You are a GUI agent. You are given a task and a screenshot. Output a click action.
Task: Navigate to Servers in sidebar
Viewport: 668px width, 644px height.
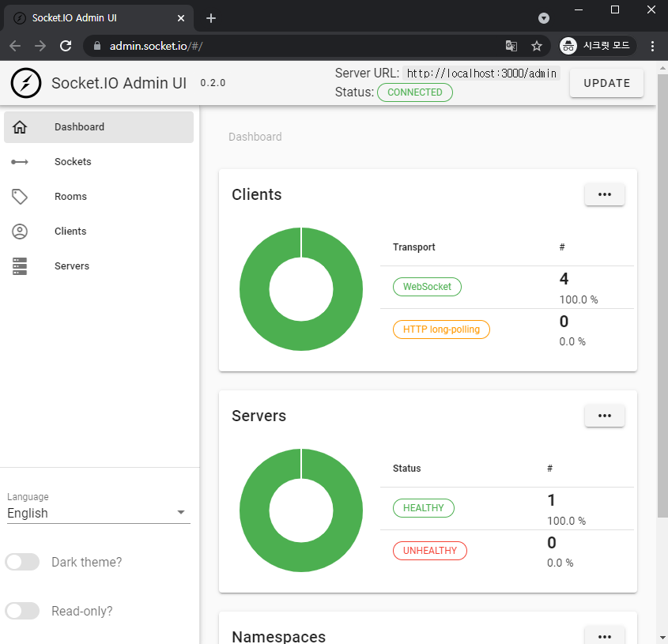[99, 266]
